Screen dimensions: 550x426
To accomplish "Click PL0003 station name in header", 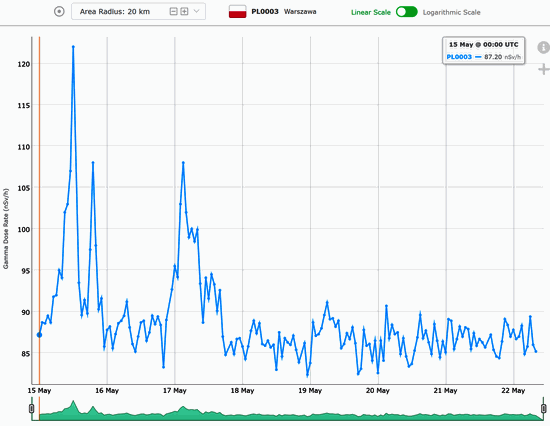I will click(x=265, y=12).
